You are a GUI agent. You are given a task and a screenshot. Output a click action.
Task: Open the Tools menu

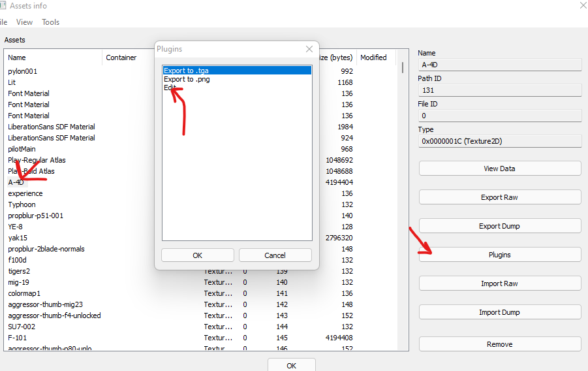[x=51, y=22]
